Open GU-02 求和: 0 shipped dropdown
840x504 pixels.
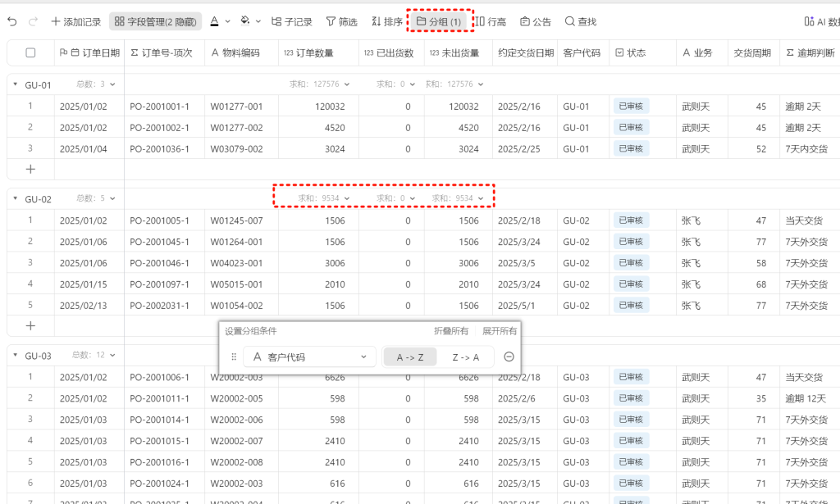pyautogui.click(x=395, y=198)
